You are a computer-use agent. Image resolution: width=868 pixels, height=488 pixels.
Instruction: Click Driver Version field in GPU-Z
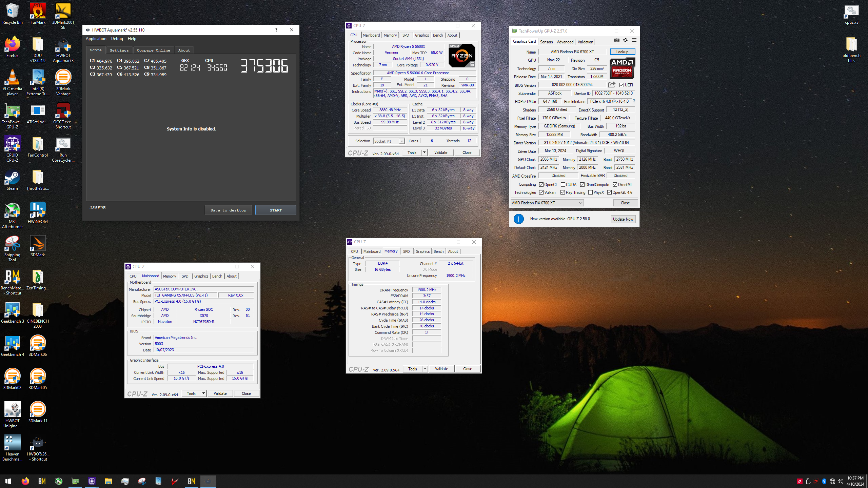click(586, 143)
